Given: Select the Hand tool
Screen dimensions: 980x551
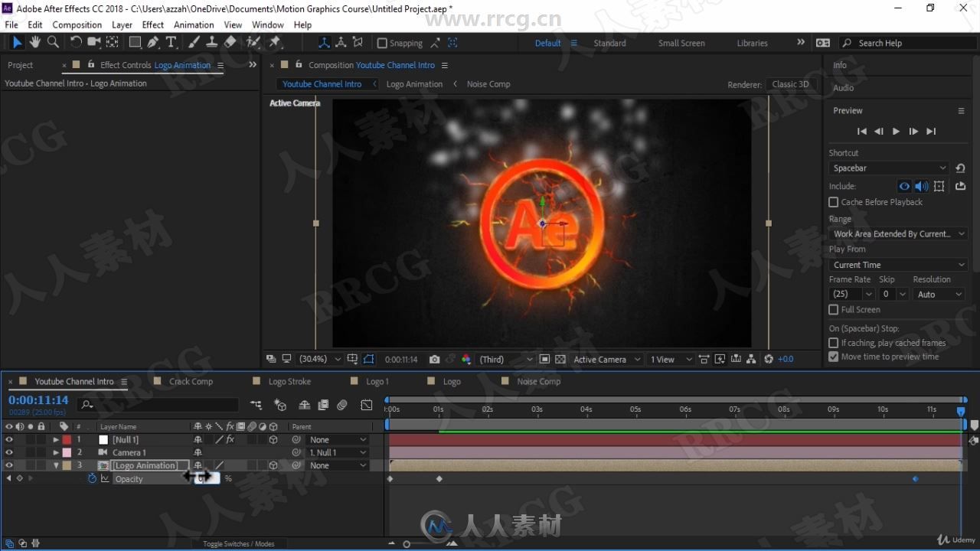Looking at the screenshot, I should point(35,42).
